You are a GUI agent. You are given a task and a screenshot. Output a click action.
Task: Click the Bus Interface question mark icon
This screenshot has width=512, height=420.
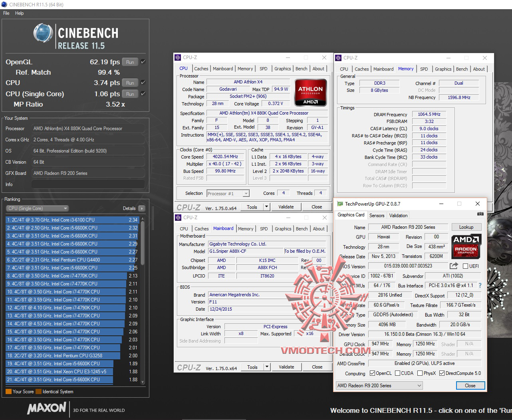click(480, 285)
